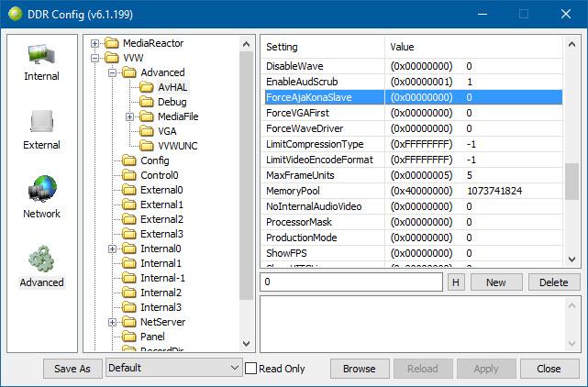The width and height of the screenshot is (588, 387).
Task: Click the Save As button
Action: [x=72, y=369]
